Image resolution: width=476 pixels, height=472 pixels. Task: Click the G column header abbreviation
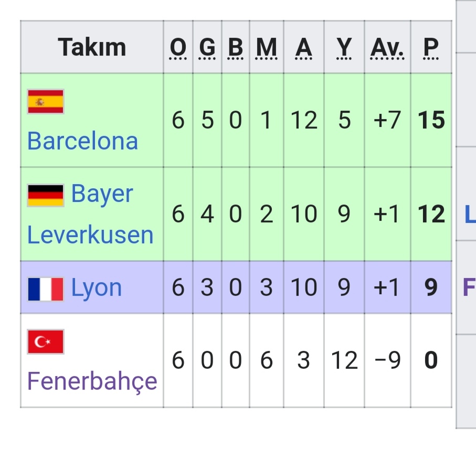click(207, 48)
